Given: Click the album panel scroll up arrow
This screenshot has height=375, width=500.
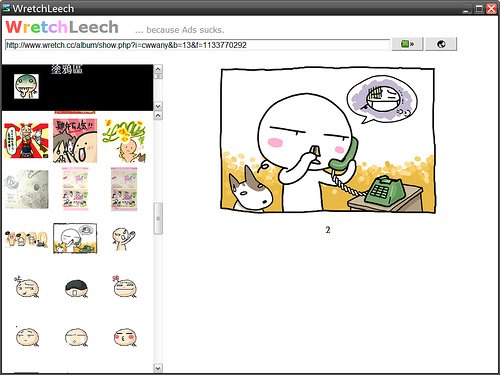Looking at the screenshot, I should (x=158, y=69).
